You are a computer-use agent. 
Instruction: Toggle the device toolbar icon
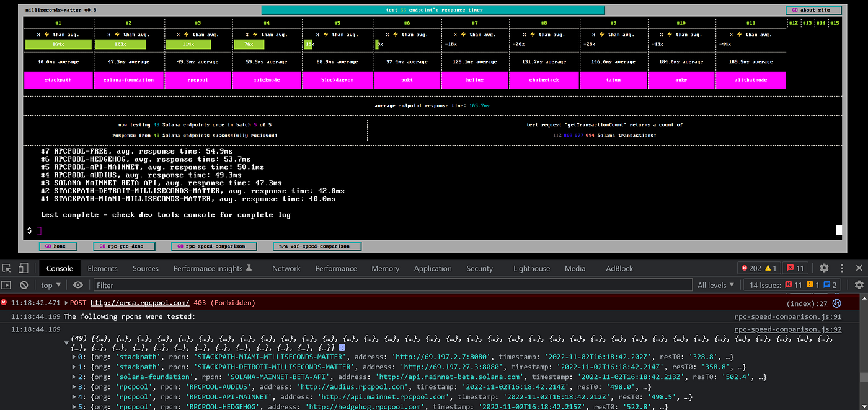click(22, 268)
